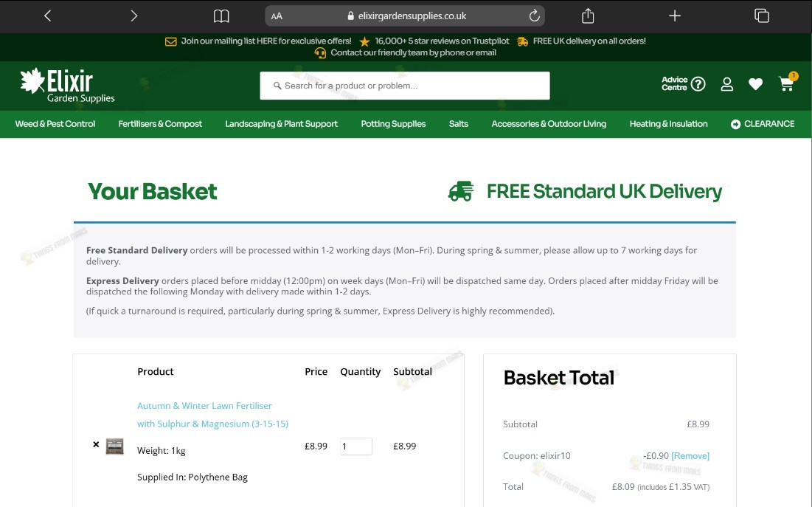Open Fertilisers & Compost menu
812x507 pixels.
click(x=160, y=124)
